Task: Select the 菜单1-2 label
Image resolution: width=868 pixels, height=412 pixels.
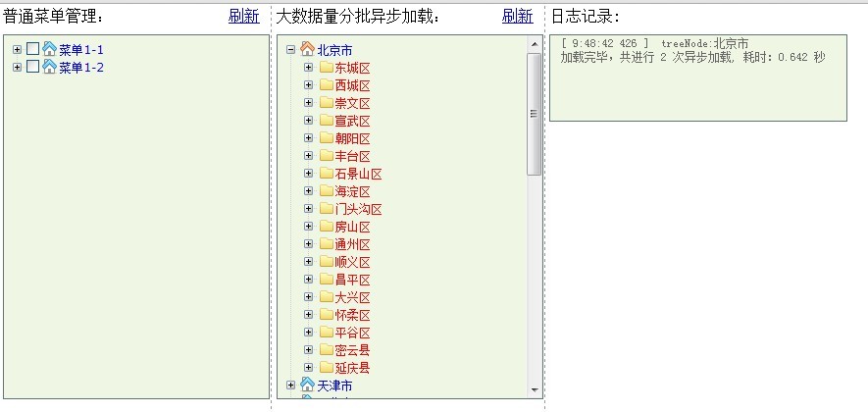Action: pos(81,68)
